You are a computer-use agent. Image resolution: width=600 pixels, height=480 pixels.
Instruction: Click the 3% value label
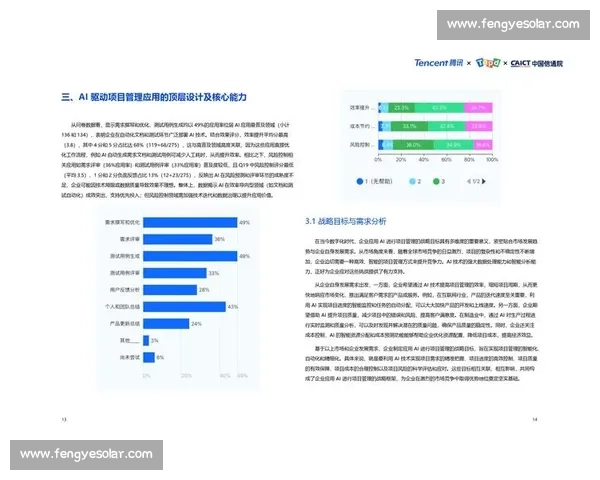click(155, 340)
